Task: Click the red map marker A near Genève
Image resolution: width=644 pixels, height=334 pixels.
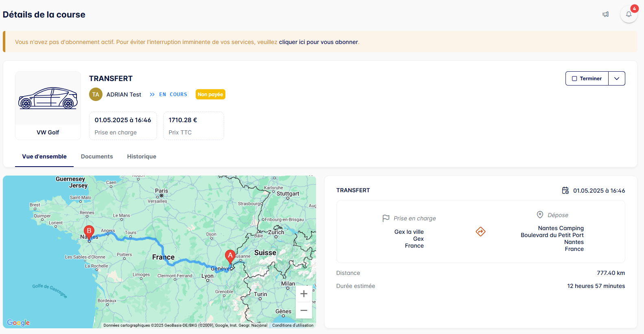Action: pos(230,256)
